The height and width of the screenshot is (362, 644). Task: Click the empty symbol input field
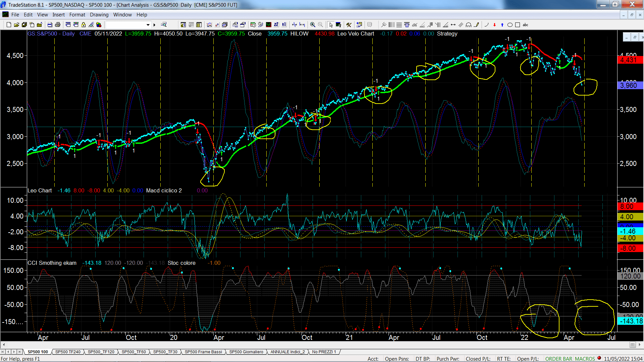tap(125, 25)
